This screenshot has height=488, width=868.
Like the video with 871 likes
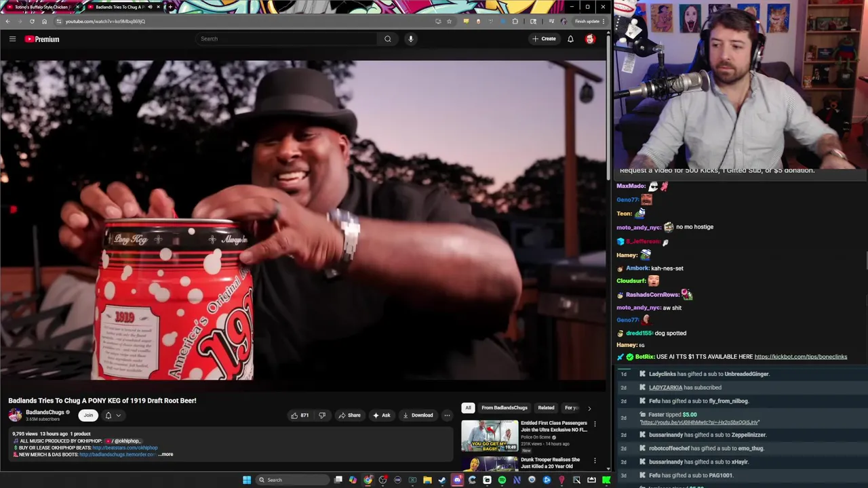pos(299,415)
